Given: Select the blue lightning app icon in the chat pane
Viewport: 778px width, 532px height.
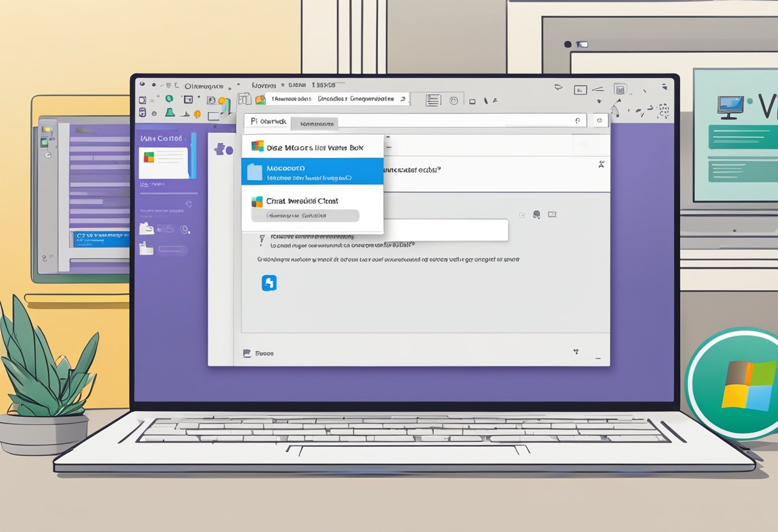Looking at the screenshot, I should point(269,283).
